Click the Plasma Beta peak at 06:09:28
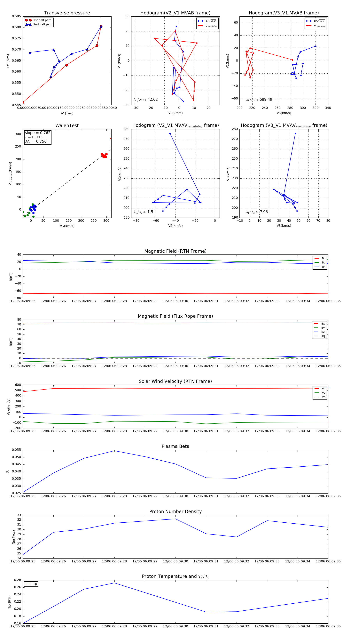Screen dimensions: 351x644 tap(114, 451)
